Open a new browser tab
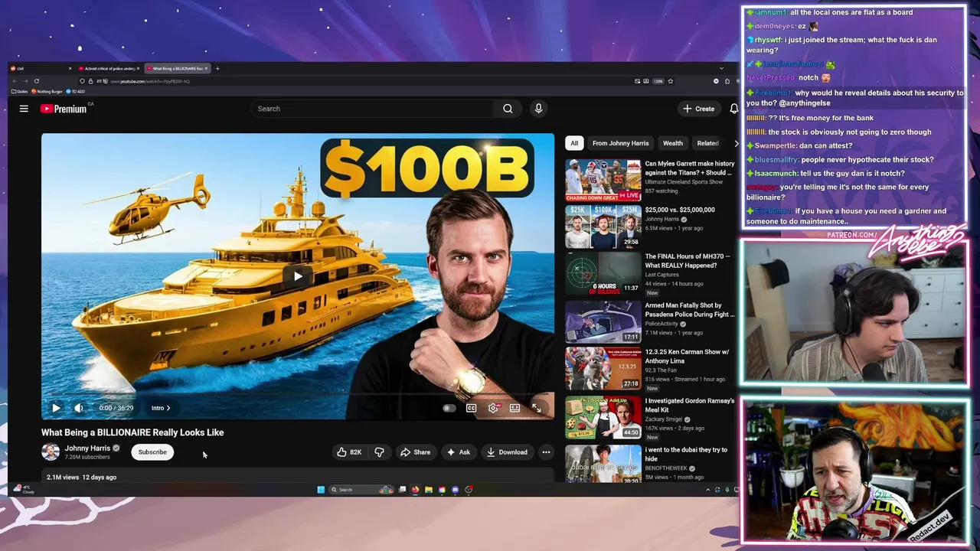Viewport: 980px width, 551px height. coord(217,68)
